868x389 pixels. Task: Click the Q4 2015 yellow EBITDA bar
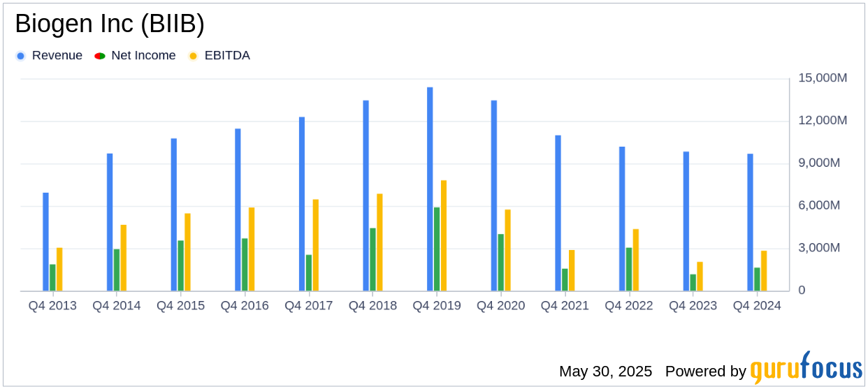(188, 252)
